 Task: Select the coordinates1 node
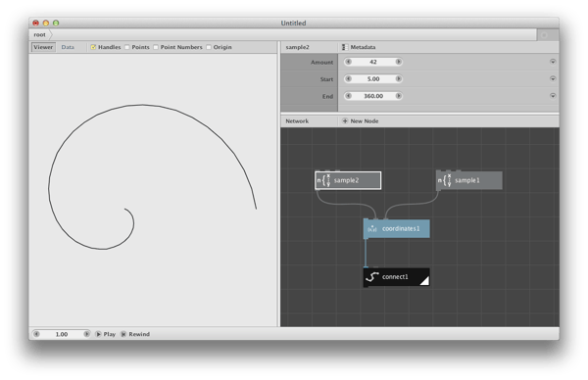click(x=396, y=228)
